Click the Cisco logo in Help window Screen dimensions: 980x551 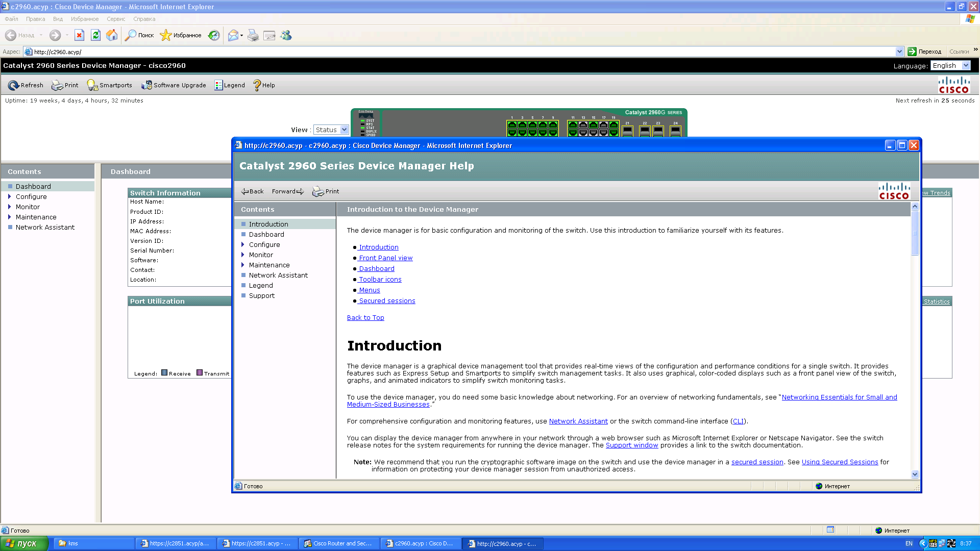(x=894, y=191)
